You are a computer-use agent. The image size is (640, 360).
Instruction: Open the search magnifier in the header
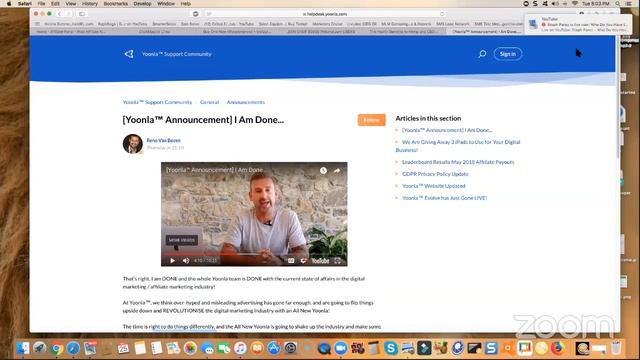(x=482, y=53)
